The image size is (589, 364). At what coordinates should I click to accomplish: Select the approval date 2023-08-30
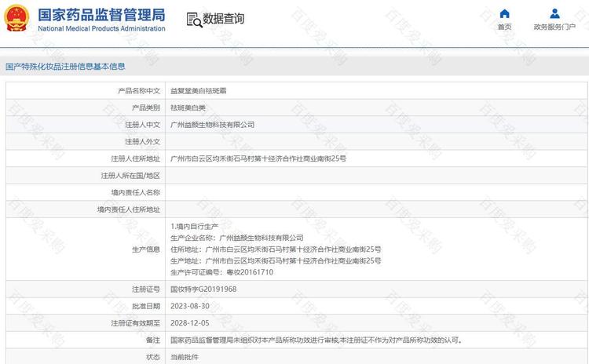pos(190,306)
